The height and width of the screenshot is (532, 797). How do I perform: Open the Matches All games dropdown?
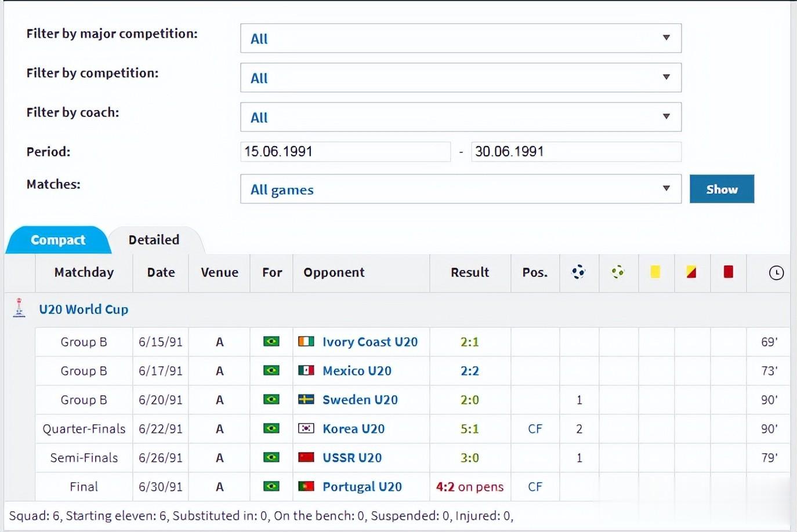[461, 189]
